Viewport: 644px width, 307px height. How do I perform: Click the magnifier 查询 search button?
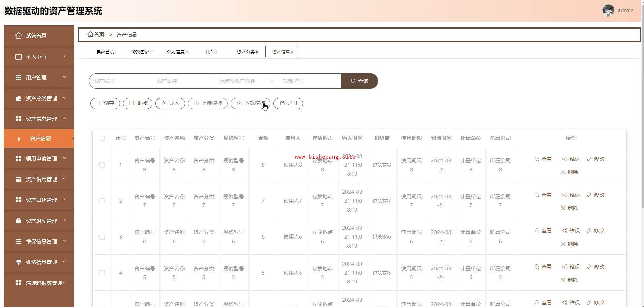359,81
